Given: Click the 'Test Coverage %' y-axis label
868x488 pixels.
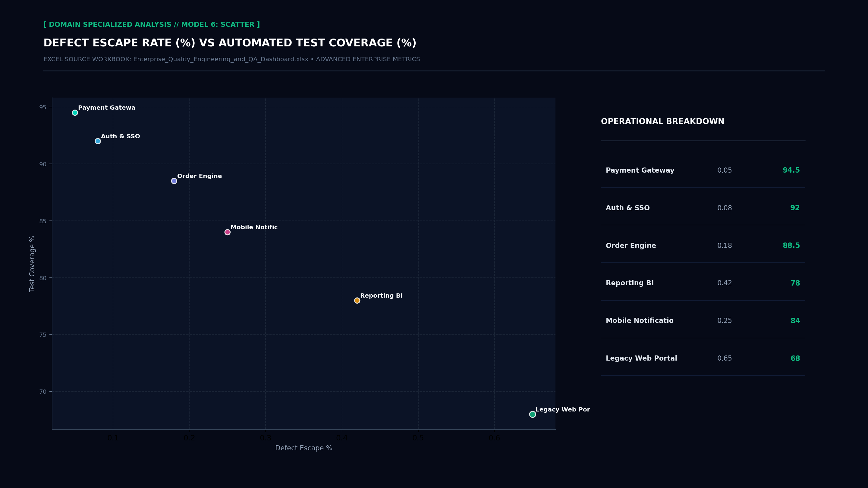Looking at the screenshot, I should click(x=32, y=264).
